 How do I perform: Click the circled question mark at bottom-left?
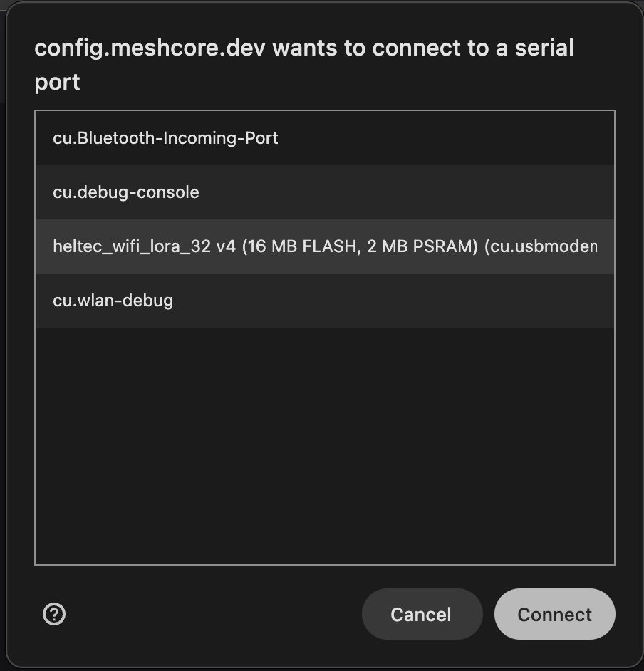(54, 614)
